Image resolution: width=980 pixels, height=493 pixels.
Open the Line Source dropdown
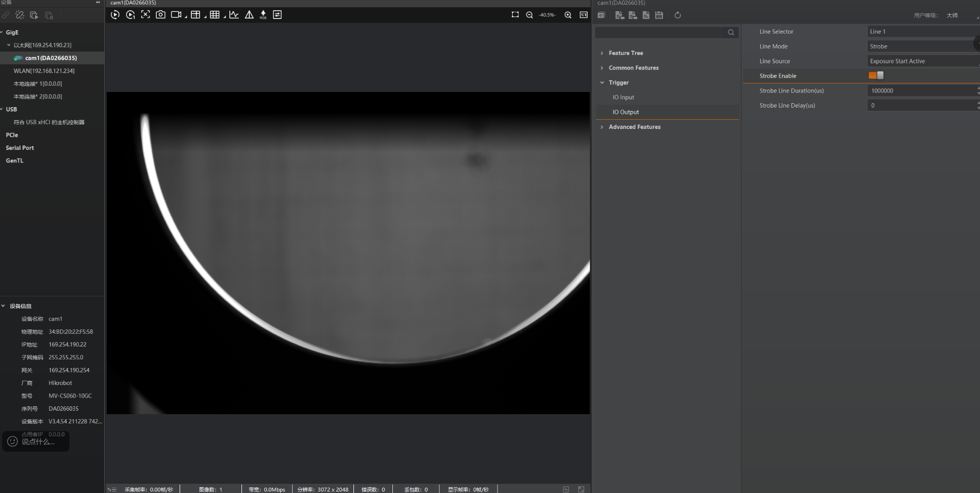(923, 61)
